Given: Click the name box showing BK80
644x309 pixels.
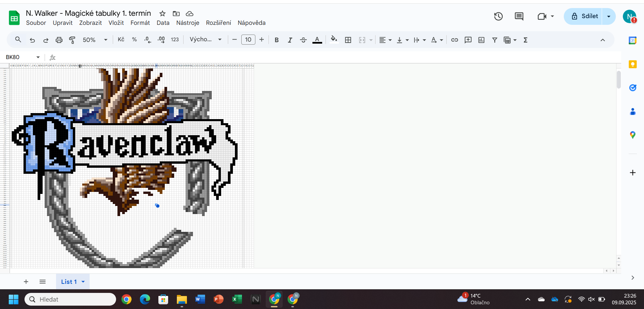Looking at the screenshot, I should [x=23, y=57].
